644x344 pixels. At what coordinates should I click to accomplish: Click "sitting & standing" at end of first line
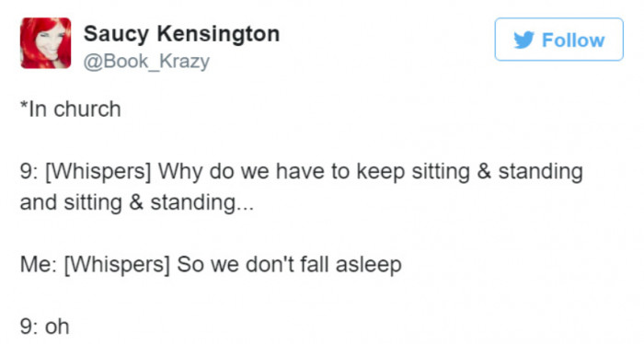(498, 172)
